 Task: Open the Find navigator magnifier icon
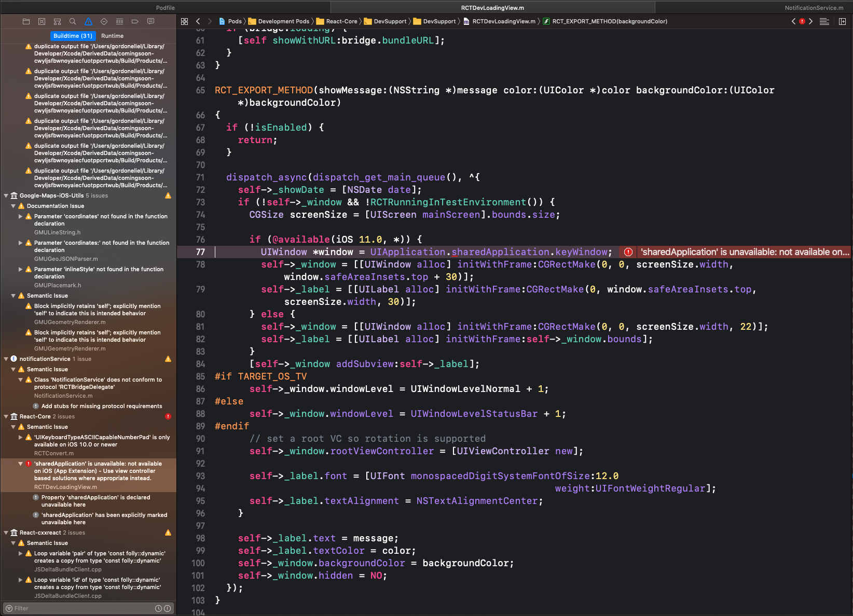tap(73, 21)
